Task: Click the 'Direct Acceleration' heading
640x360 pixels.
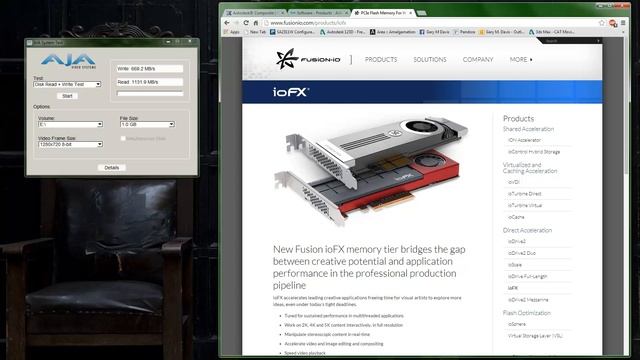Action: point(527,230)
